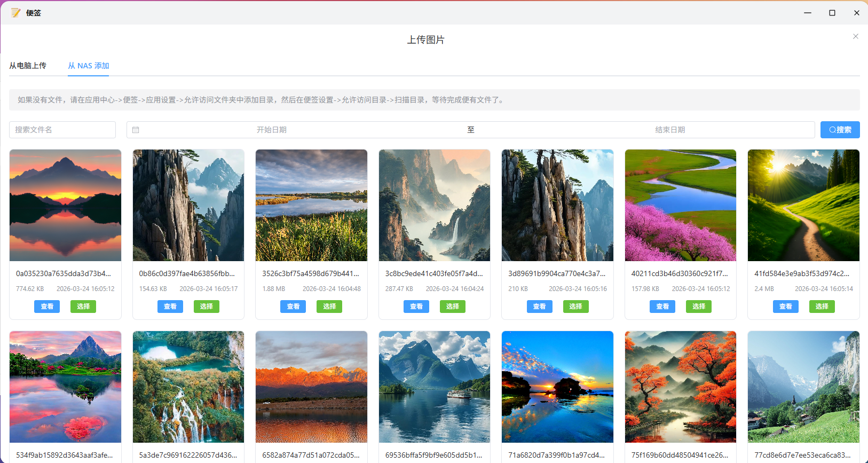Click filename 69536bffa5f9bf9e605dd5b1...
868x463 pixels.
click(434, 455)
